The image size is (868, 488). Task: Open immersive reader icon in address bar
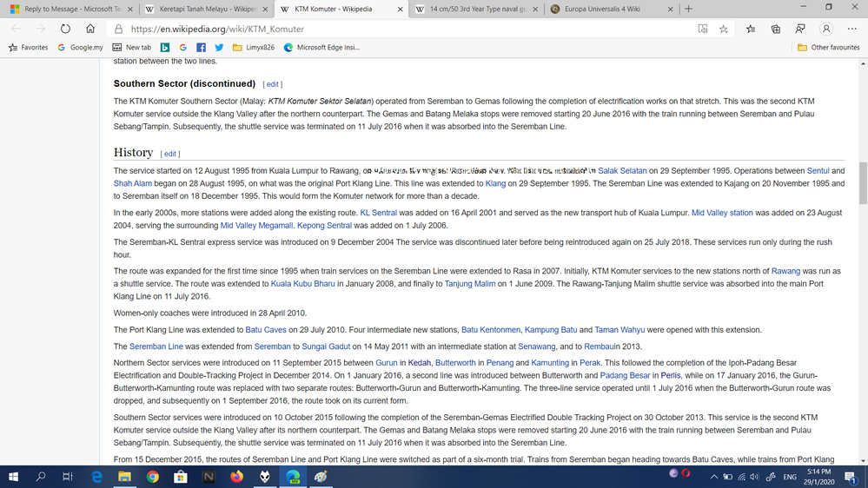pos(703,29)
